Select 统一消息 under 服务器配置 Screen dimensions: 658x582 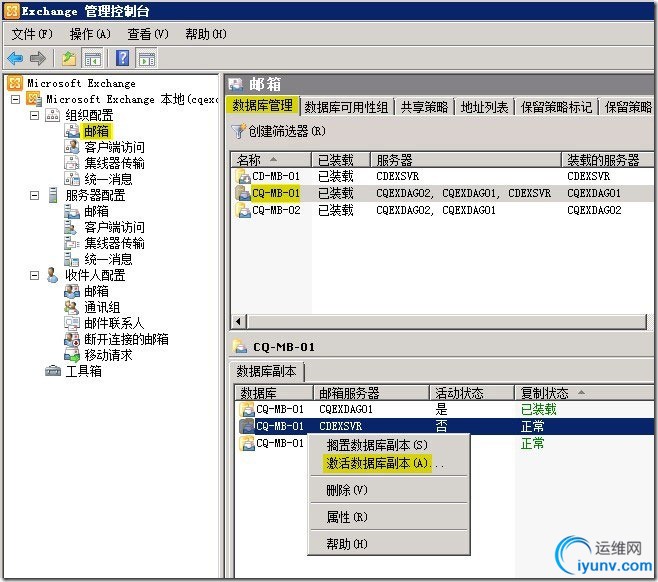(x=108, y=259)
